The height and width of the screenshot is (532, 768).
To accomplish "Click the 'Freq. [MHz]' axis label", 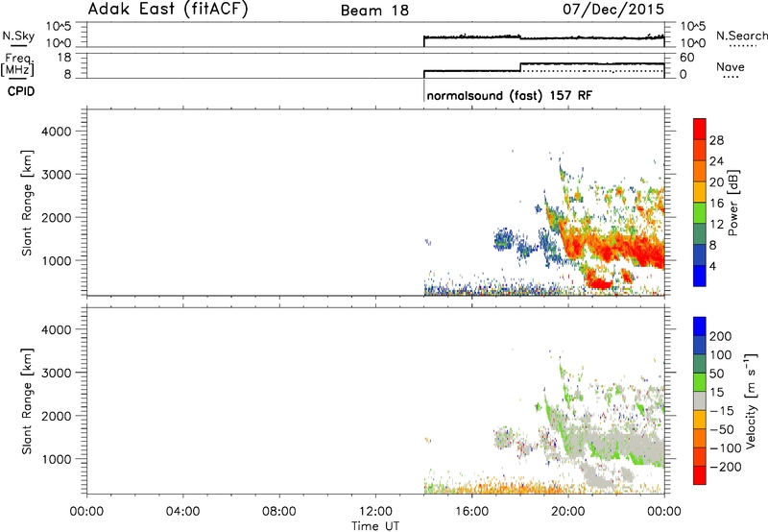I will pos(17,64).
